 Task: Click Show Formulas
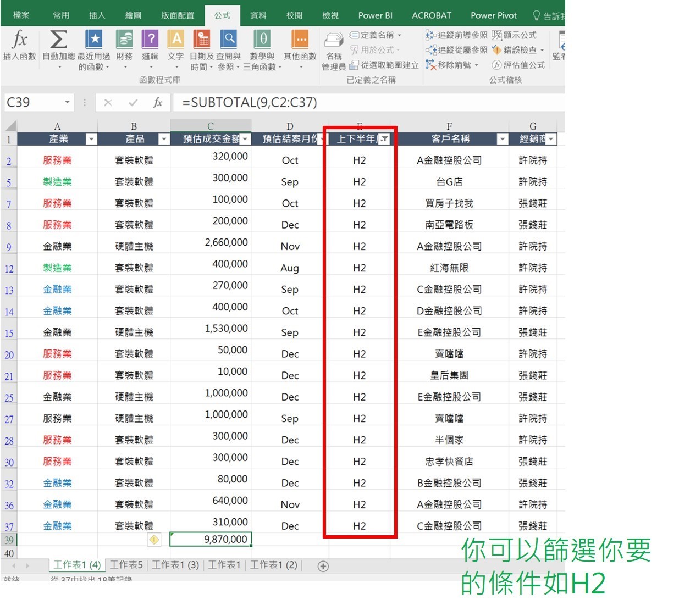pos(514,35)
